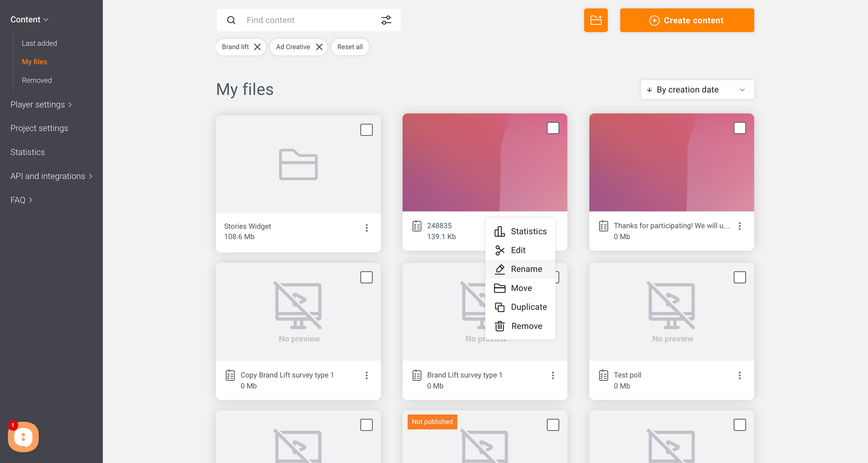Screen dimensions: 868x463
Task: Open the search filter options icon
Action: (x=386, y=20)
